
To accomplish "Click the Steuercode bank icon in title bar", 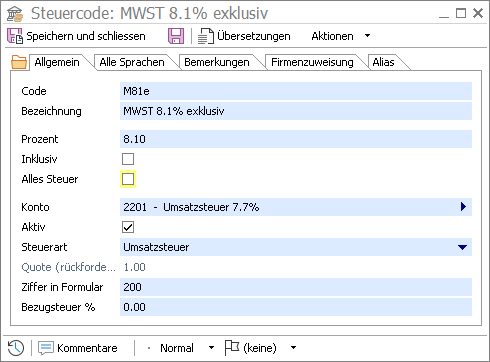I will point(15,14).
